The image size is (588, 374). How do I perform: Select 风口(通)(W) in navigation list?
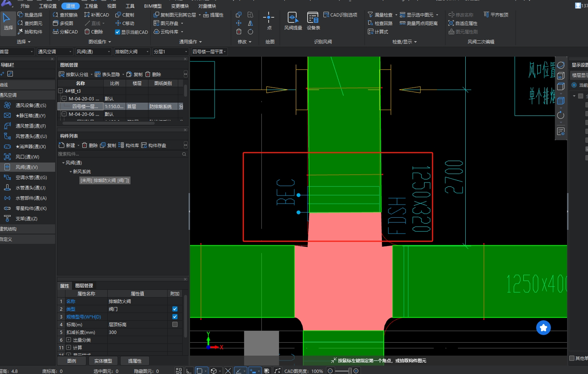(x=28, y=157)
